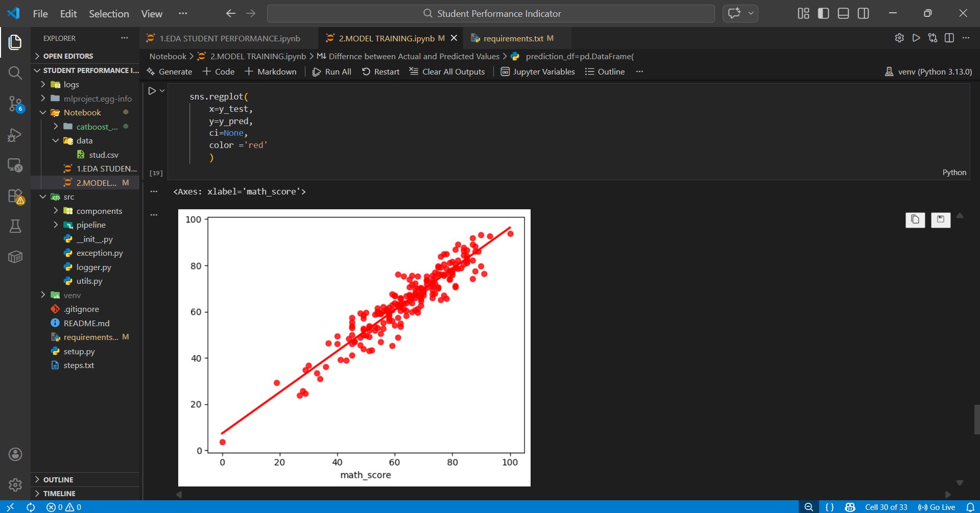
Task: Open Run and Debug view
Action: click(15, 135)
